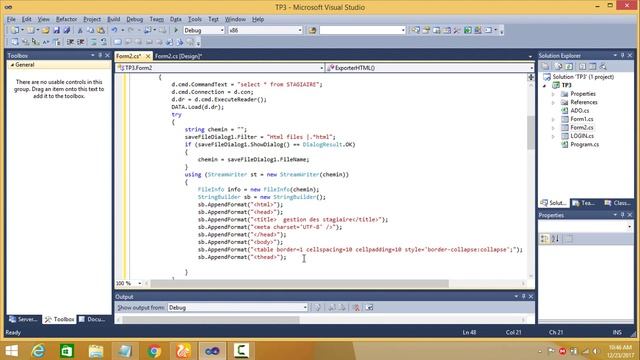Toggle word wrap in Output panel
Viewport: 640px width, 360px height.
pyautogui.click(x=369, y=308)
